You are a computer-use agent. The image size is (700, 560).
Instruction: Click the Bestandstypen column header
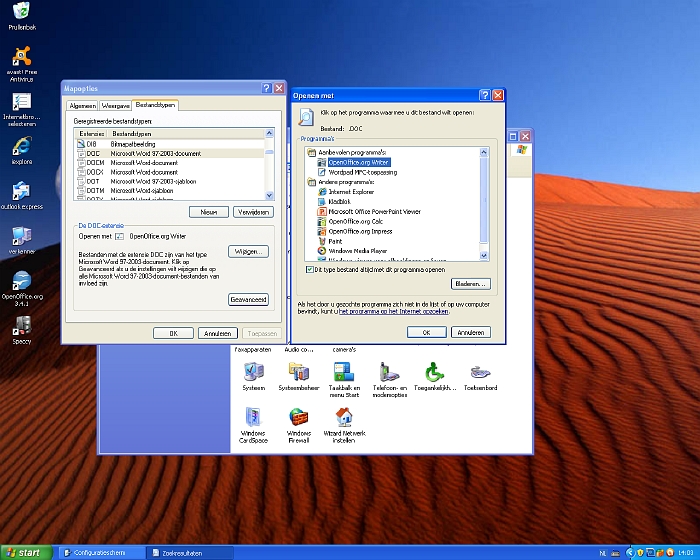186,134
